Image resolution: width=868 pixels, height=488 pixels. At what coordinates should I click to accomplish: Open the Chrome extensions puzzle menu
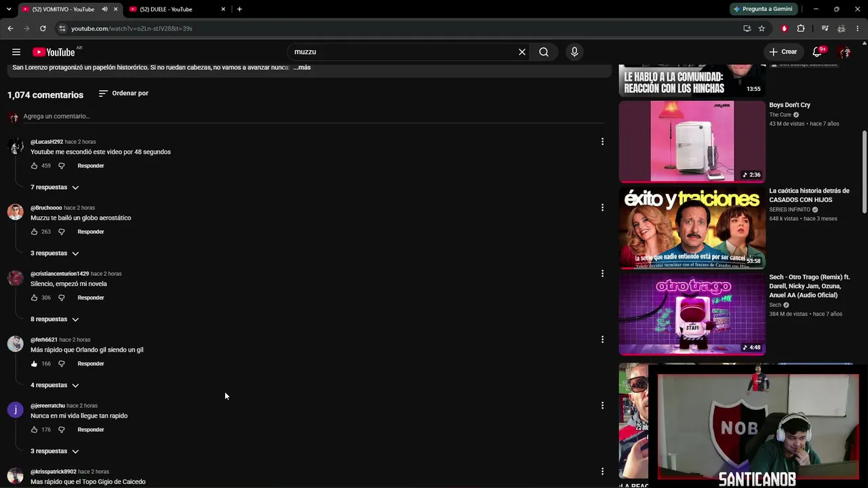point(801,28)
